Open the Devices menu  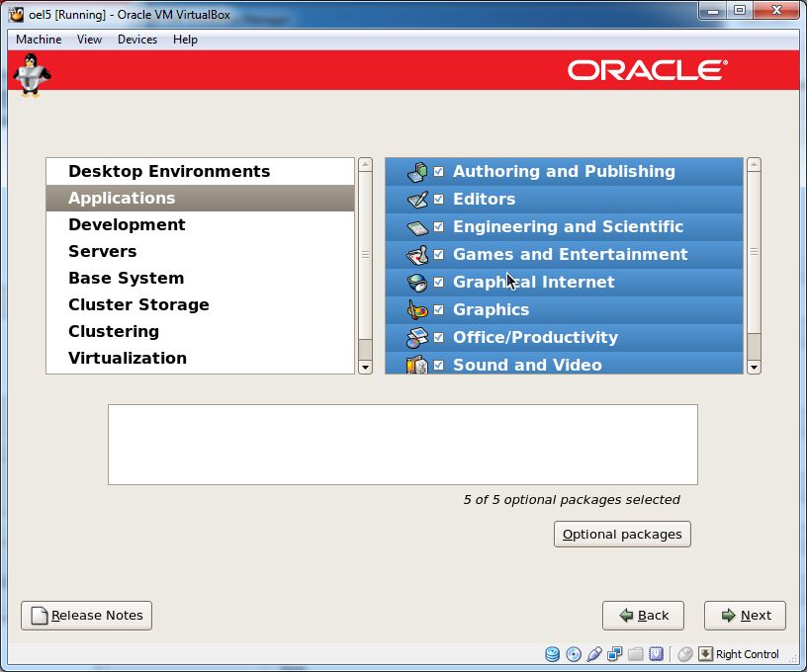pos(137,40)
